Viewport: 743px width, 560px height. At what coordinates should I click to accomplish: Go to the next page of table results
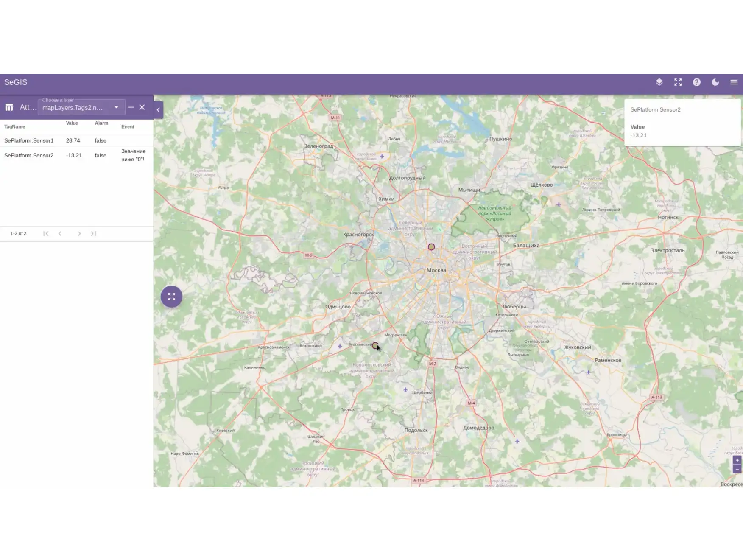tap(79, 233)
